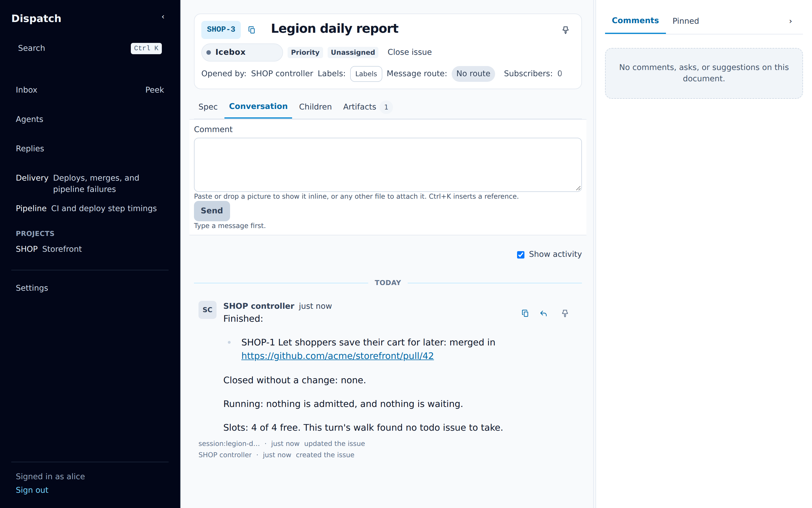
Task: Collapse the Dispatch sidebar
Action: [163, 17]
